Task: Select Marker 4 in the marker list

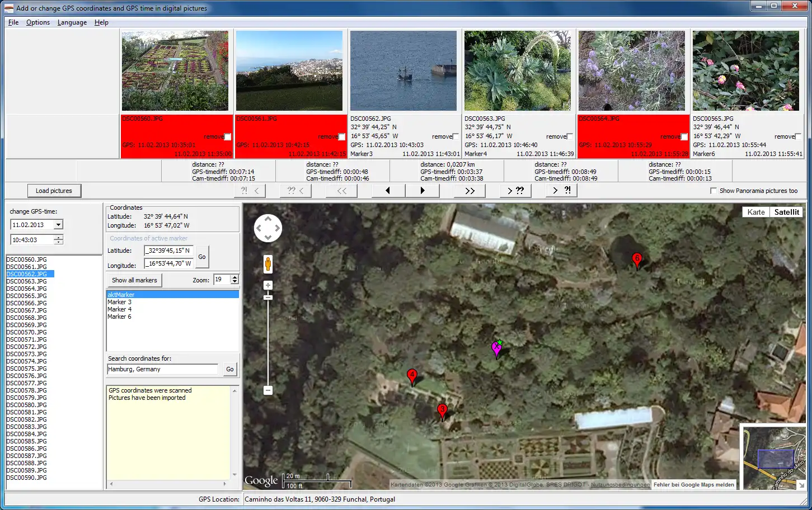Action: [172, 309]
